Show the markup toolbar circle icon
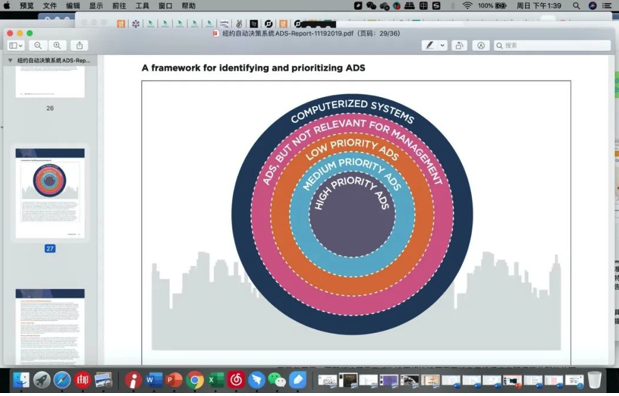The height and width of the screenshot is (396, 619). 481,45
